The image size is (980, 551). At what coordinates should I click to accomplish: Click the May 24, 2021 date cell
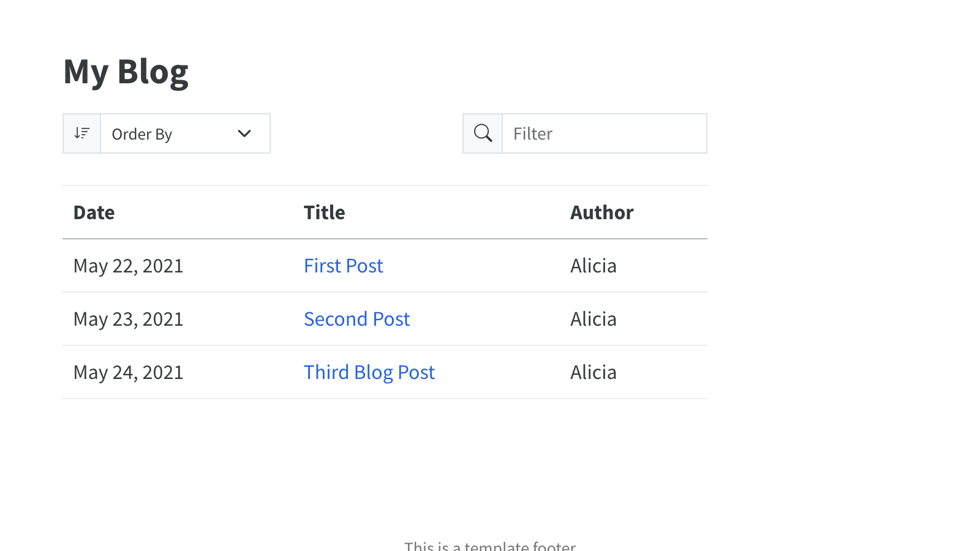coord(129,372)
